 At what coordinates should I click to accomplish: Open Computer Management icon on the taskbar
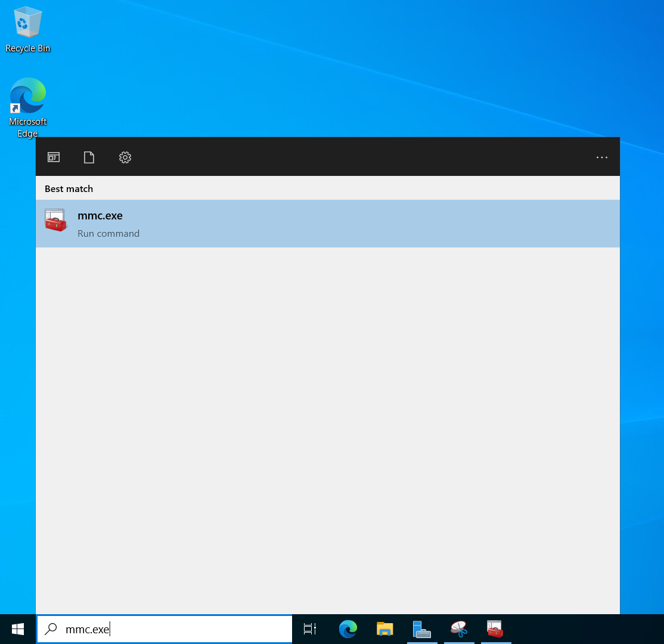(x=423, y=629)
